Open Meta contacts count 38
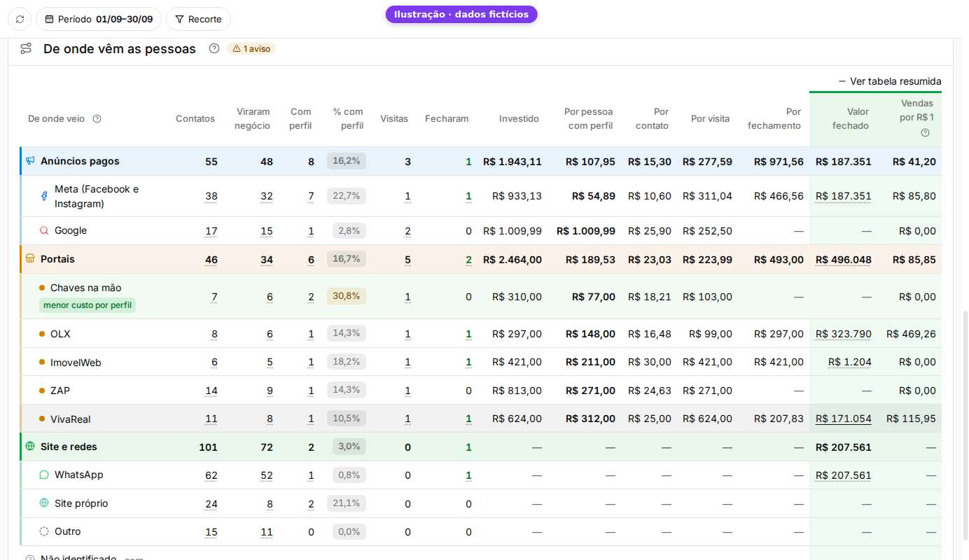Image resolution: width=969 pixels, height=560 pixels. [211, 196]
